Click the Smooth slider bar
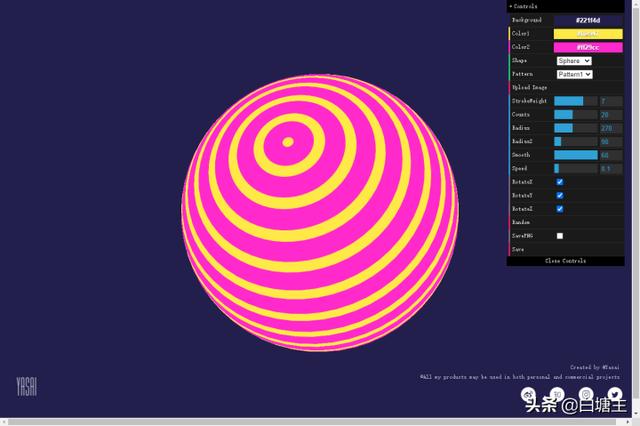Viewport: 640px width, 426px height. click(x=576, y=155)
